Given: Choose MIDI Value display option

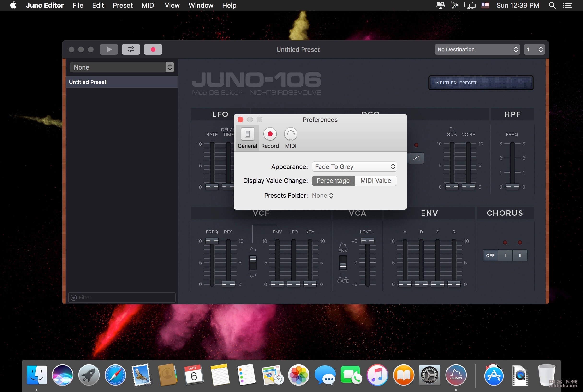Looking at the screenshot, I should click(x=375, y=180).
